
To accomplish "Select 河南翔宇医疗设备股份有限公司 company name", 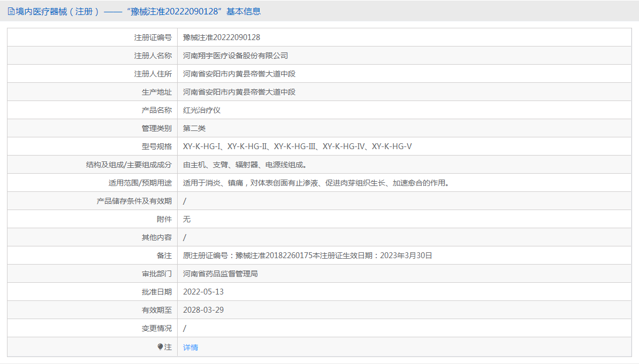I will pos(239,55).
